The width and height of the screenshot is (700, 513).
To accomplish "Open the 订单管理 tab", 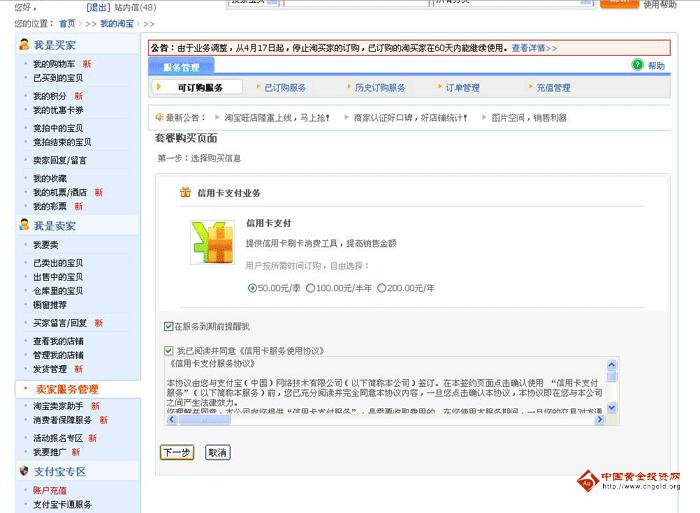I will (462, 88).
